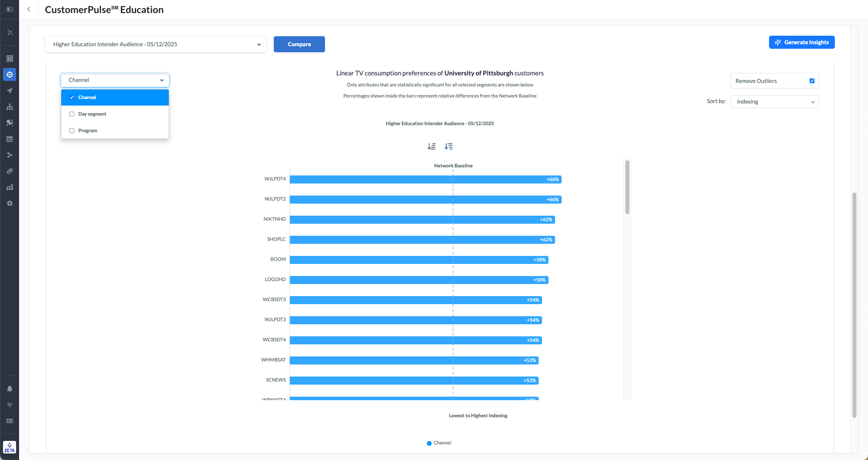This screenshot has width=868, height=460.
Task: Click the settings gear in left sidebar
Action: 10,204
